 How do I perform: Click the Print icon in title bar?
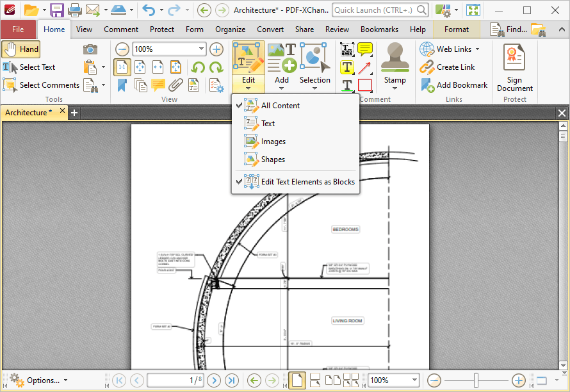pos(75,10)
